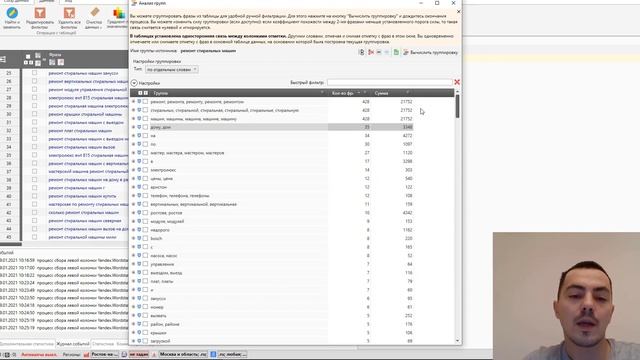Select phrase row 42 'сколько ремонт стиральных машин'
The width and height of the screenshot is (640, 360).
(84, 212)
